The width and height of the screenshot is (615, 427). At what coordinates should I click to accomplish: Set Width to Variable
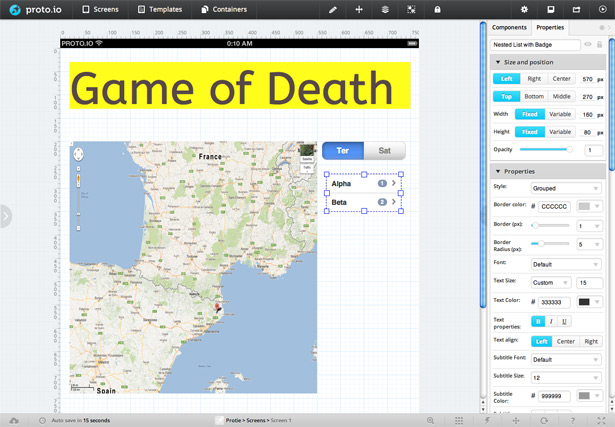560,114
